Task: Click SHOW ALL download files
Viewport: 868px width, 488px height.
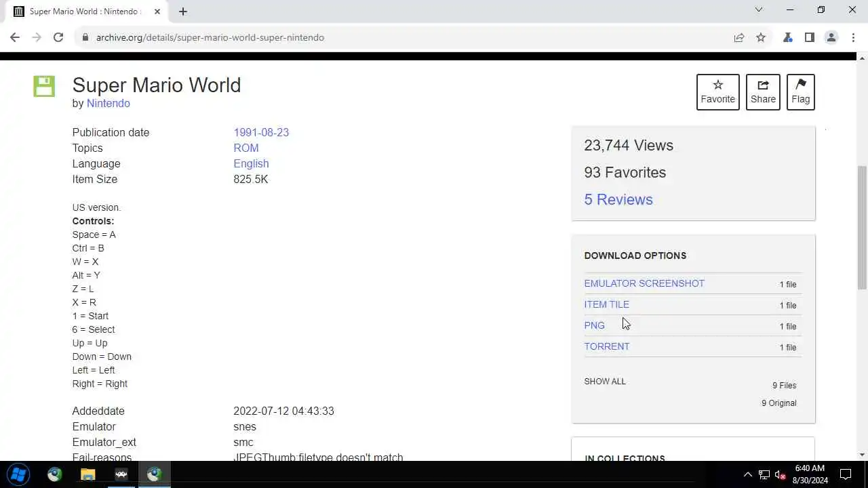Action: coord(605,381)
